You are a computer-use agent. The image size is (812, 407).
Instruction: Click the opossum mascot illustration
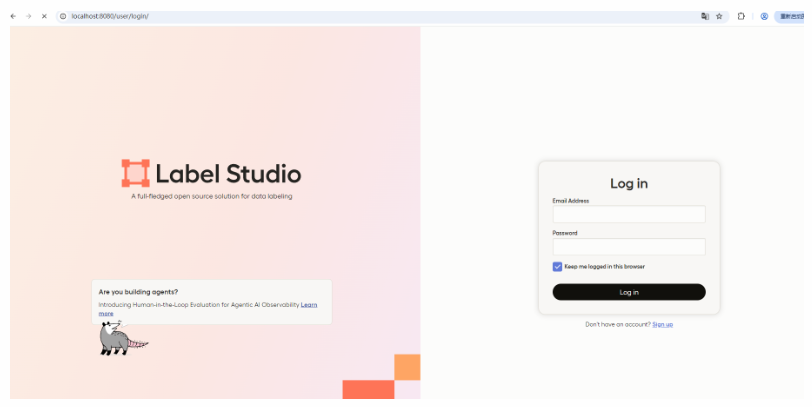tap(123, 338)
